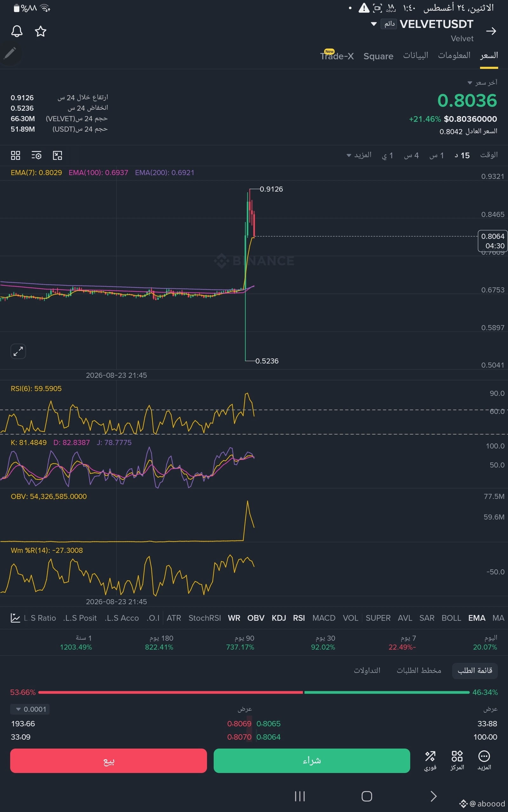Toggle the SAR indicator

click(x=427, y=618)
